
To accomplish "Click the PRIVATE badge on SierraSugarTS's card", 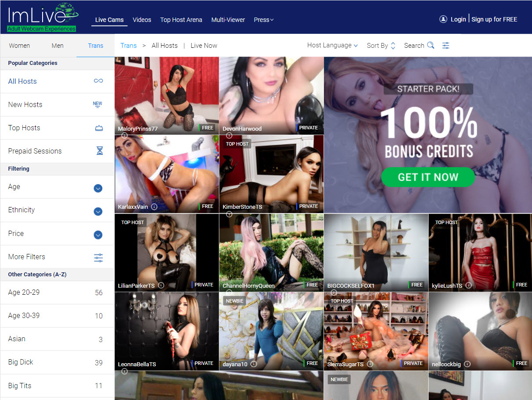I will pos(412,363).
